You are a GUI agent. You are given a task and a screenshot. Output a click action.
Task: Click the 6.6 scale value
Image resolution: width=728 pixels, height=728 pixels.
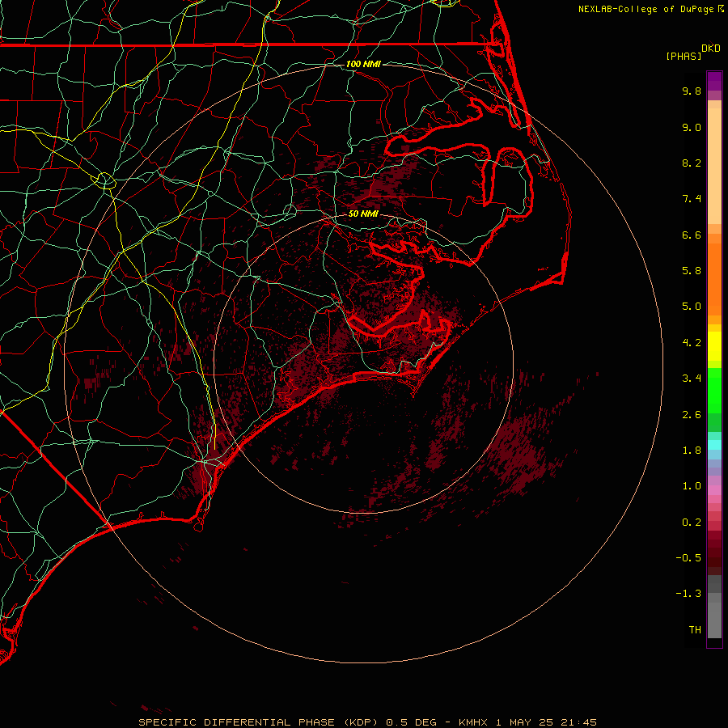[x=692, y=235]
